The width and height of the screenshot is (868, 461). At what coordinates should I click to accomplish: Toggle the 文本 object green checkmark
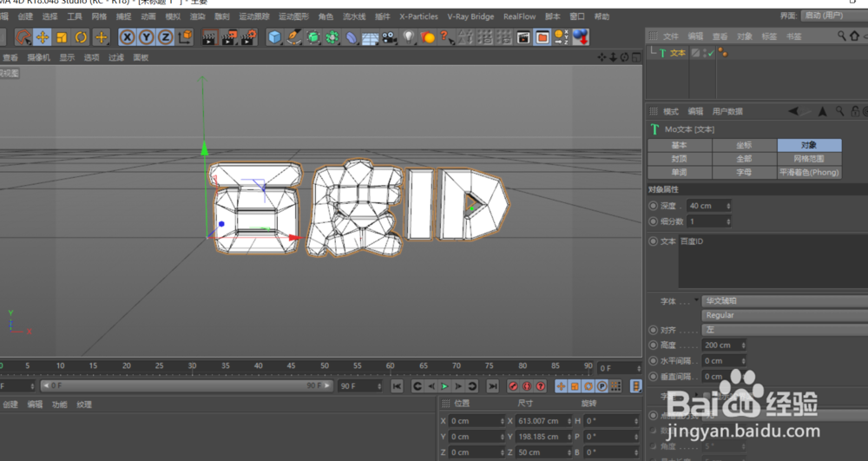tap(711, 53)
